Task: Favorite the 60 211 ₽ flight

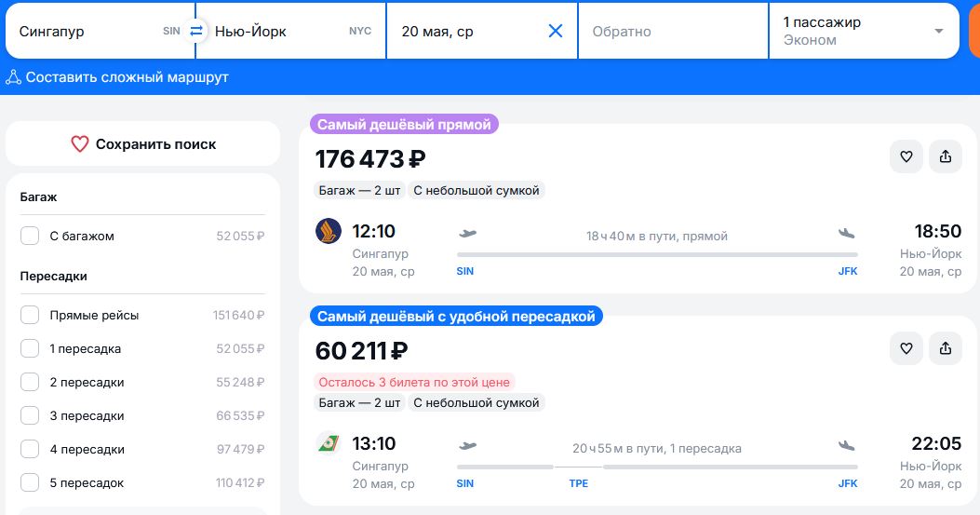Action: tap(906, 348)
